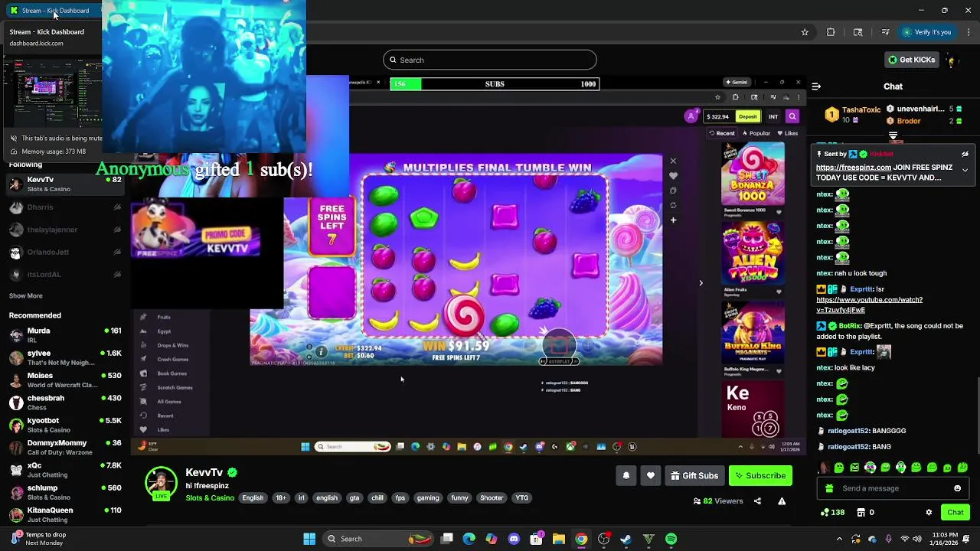Click the gaming tag chip
The height and width of the screenshot is (551, 980).
point(428,498)
